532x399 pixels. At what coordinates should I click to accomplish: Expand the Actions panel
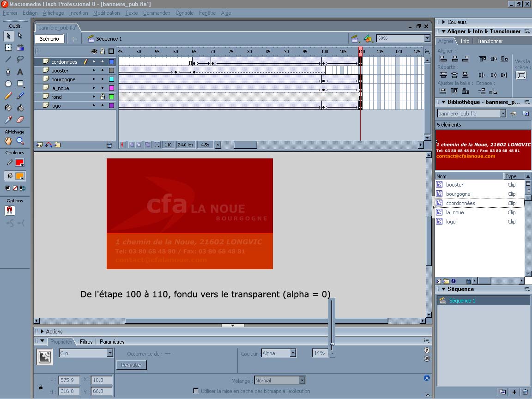(42, 332)
